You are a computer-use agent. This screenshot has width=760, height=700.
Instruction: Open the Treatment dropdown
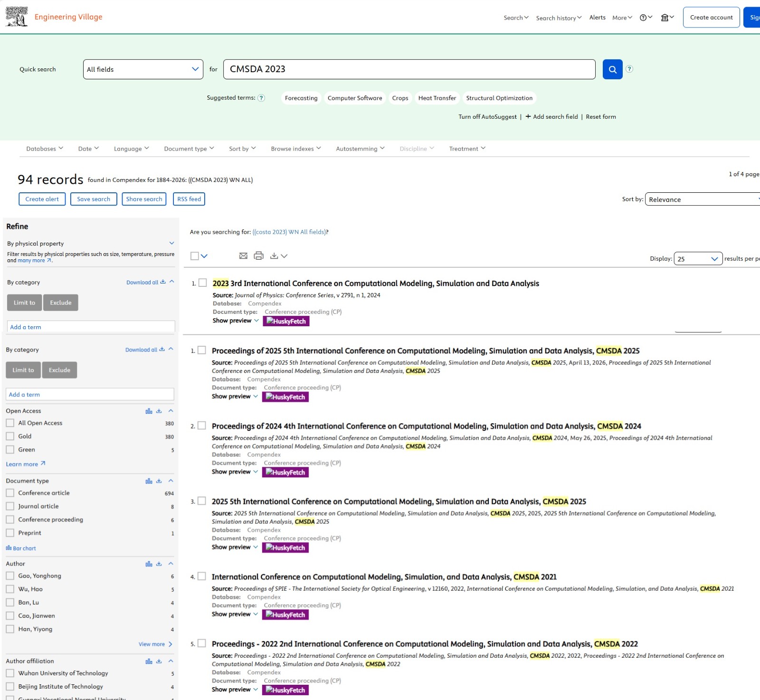point(467,149)
